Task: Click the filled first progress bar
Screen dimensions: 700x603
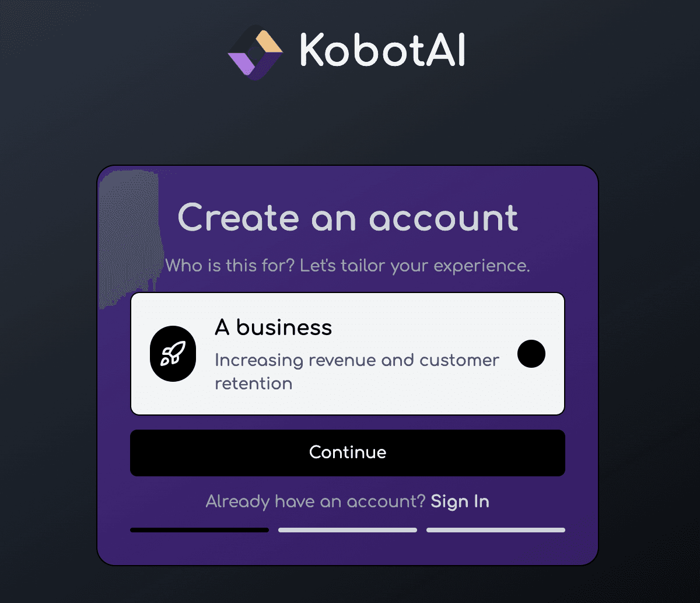Action: (199, 530)
